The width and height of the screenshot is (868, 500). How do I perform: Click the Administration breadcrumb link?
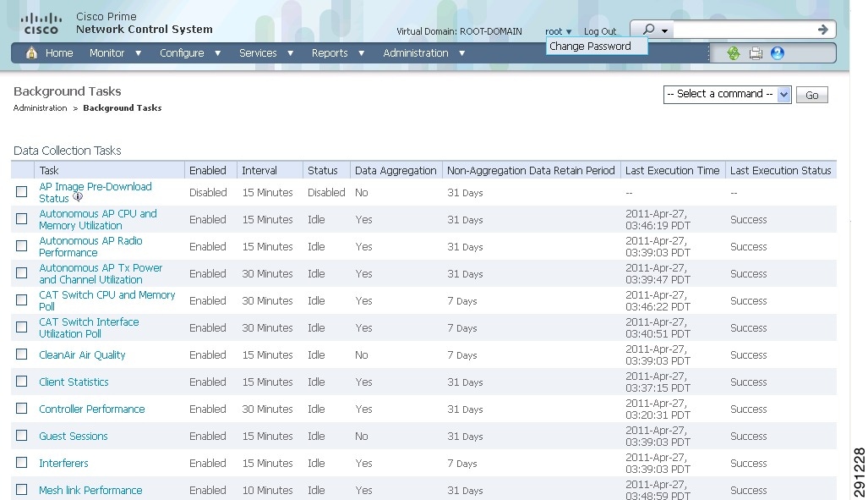tap(40, 107)
